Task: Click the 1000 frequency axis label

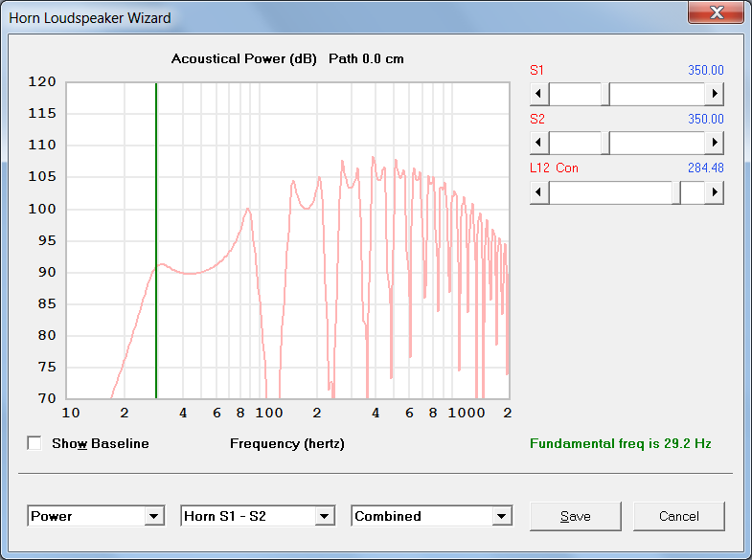Action: [x=467, y=413]
